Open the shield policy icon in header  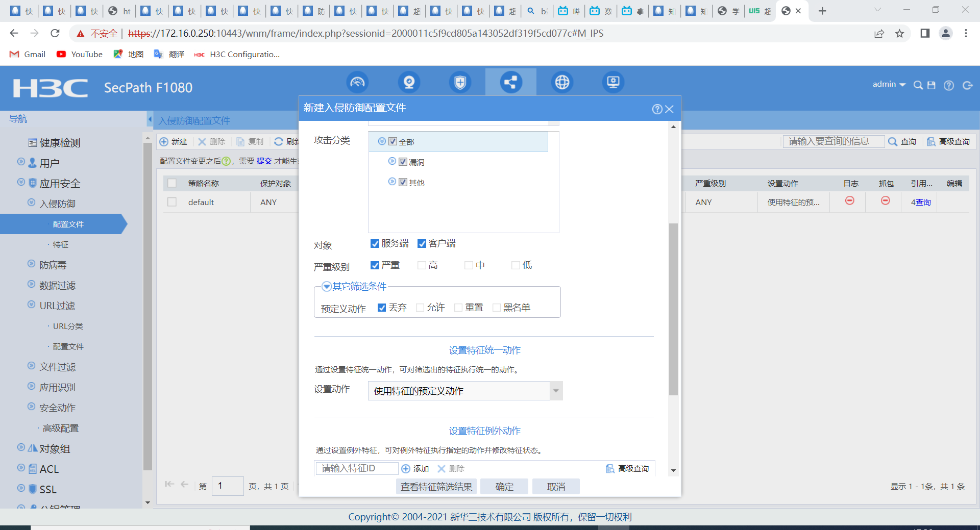point(460,82)
